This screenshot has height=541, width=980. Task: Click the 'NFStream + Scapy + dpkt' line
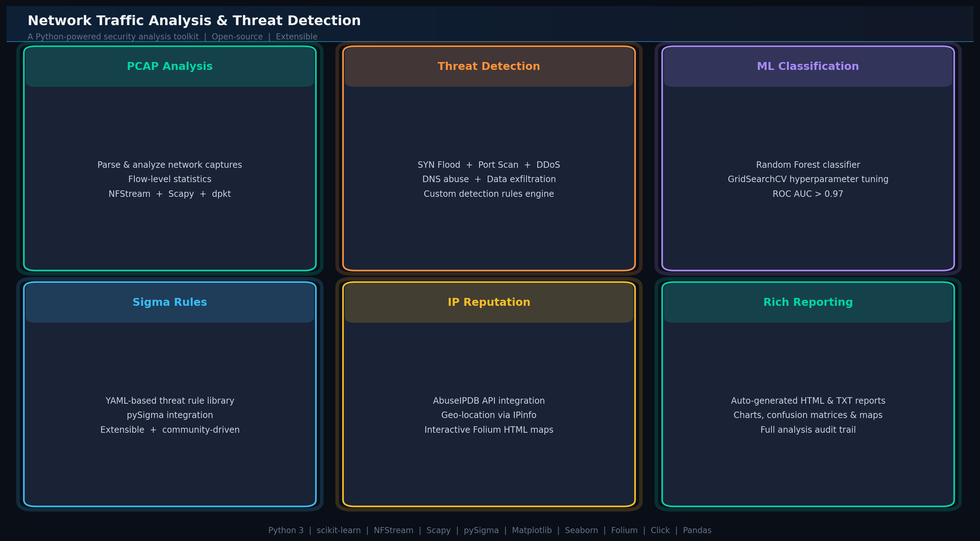170,194
